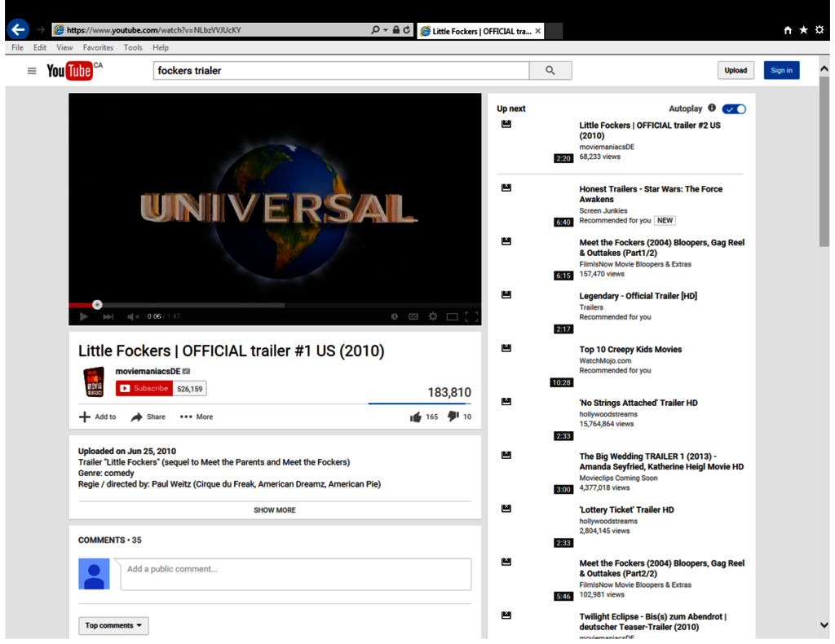The width and height of the screenshot is (835, 644).
Task: Open moviemaniacsDE channel name link
Action: [x=148, y=371]
